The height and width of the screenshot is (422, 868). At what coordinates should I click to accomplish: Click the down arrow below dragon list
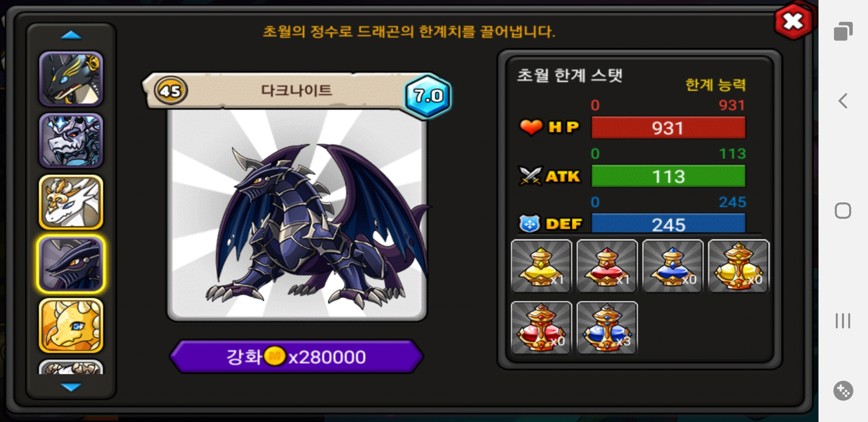point(71,387)
